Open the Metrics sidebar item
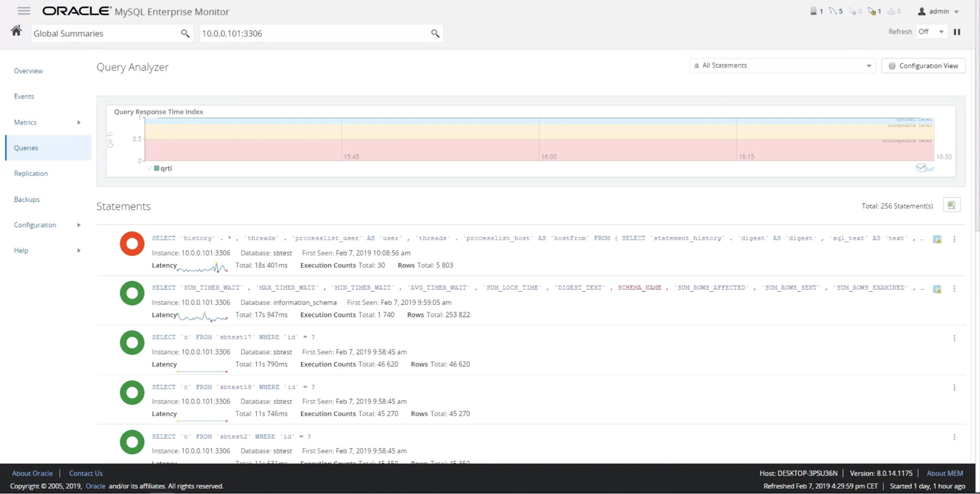 (x=25, y=123)
